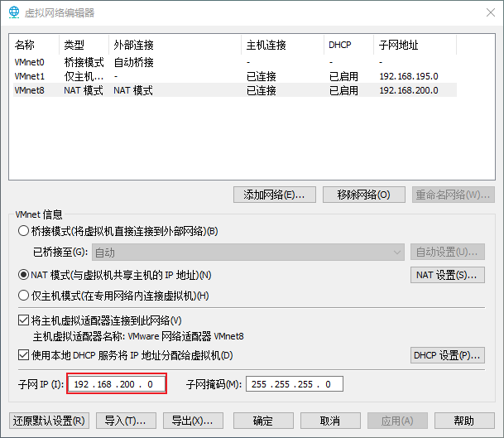Click the 添加网络(E) button
504x438 pixels.
tap(275, 195)
